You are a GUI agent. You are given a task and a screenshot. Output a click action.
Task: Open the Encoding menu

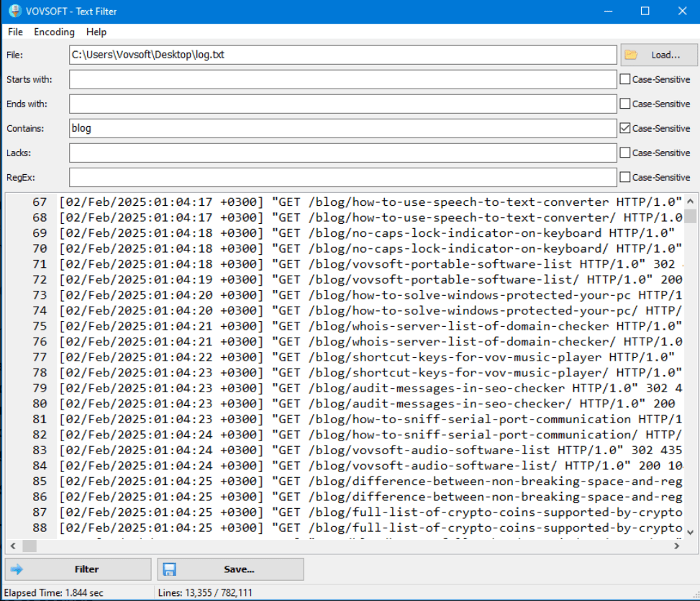pos(54,32)
